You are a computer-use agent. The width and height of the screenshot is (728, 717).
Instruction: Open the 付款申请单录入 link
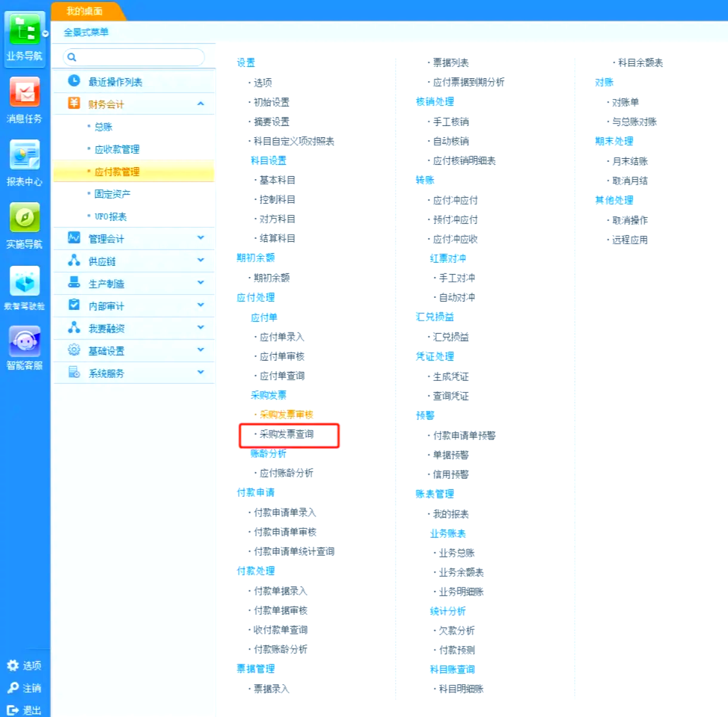[x=285, y=512]
